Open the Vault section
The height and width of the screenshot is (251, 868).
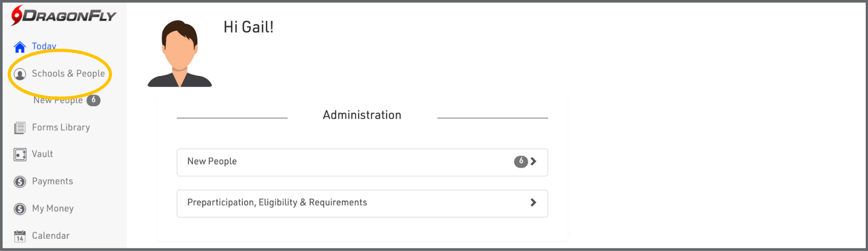42,154
